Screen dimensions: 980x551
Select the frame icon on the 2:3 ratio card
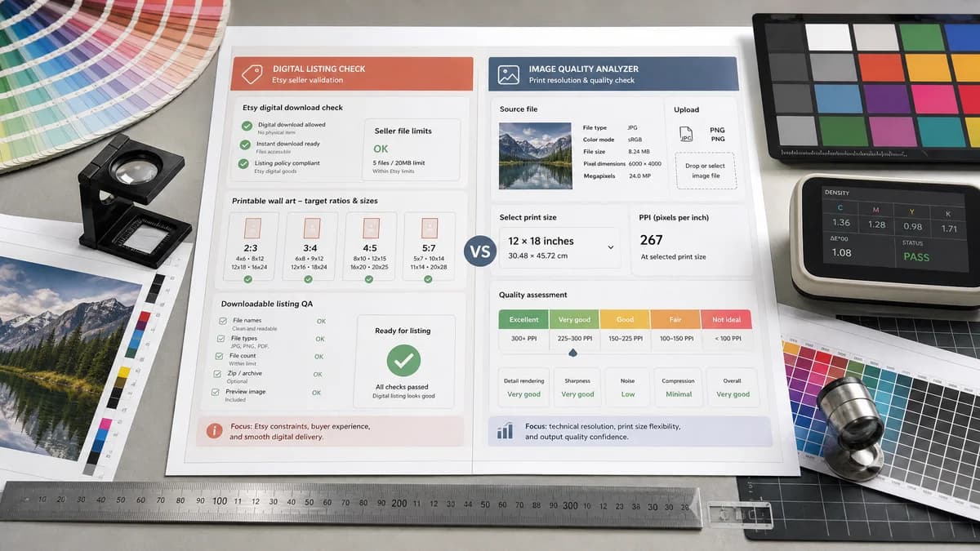[x=252, y=228]
